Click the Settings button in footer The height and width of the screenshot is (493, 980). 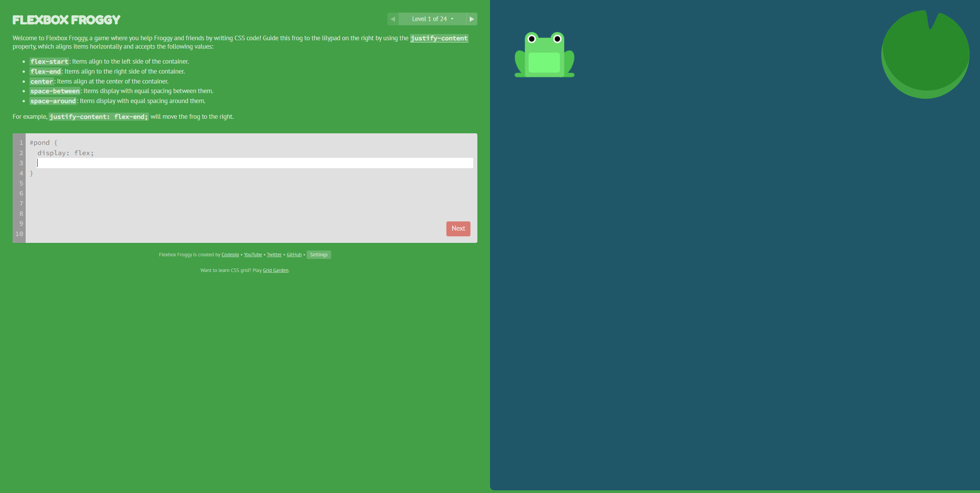(x=318, y=255)
